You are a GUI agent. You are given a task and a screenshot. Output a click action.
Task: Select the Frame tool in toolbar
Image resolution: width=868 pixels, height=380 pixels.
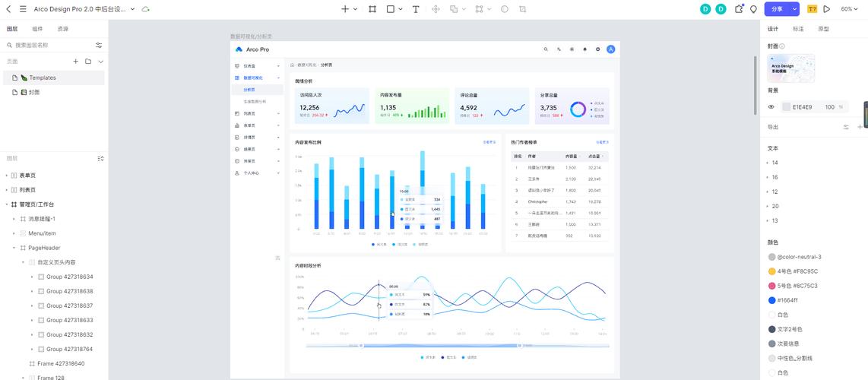click(372, 9)
